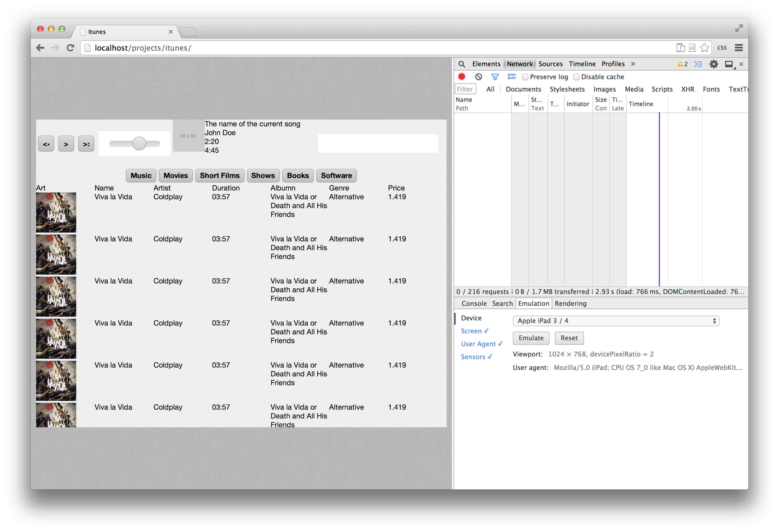Enable the Preserve log checkbox
Viewport: 779px width, 532px height.
(x=525, y=77)
